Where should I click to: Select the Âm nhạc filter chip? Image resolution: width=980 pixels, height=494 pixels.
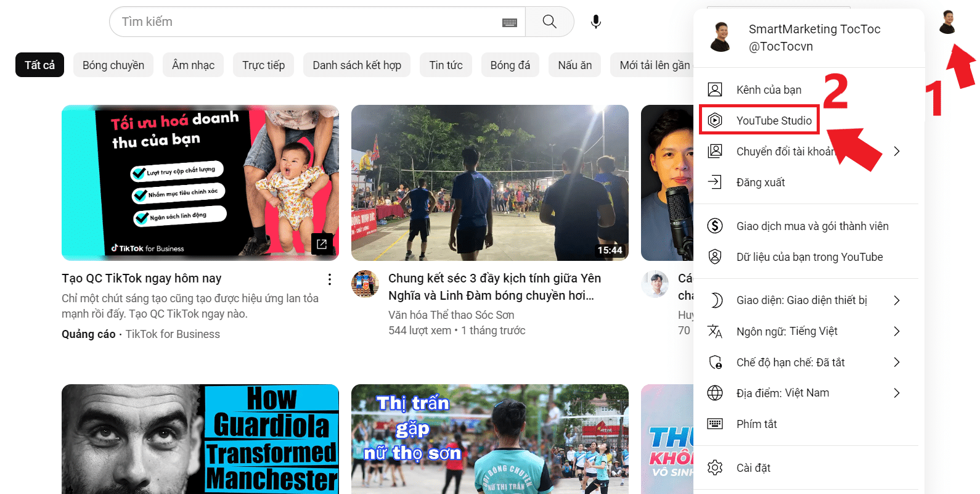[x=193, y=65]
